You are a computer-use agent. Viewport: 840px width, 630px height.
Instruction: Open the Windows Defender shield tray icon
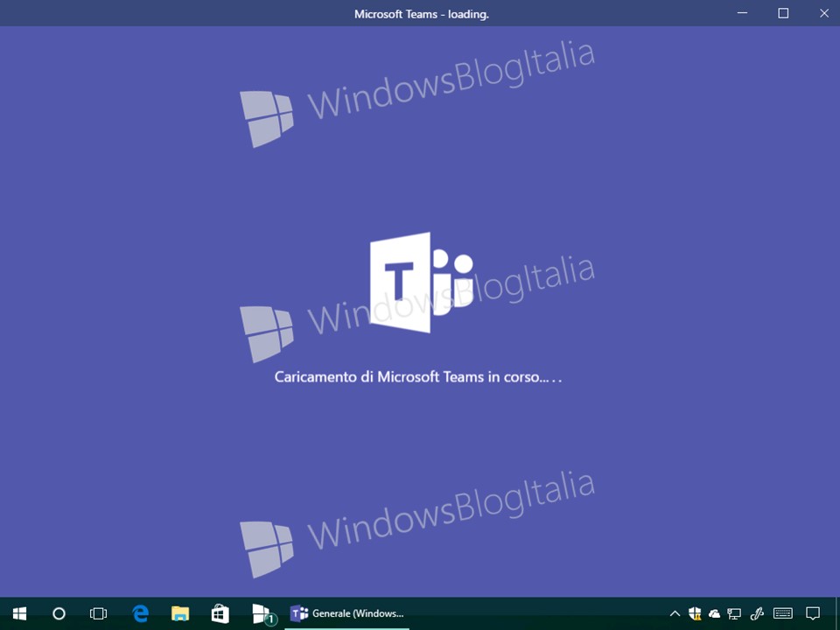[695, 613]
